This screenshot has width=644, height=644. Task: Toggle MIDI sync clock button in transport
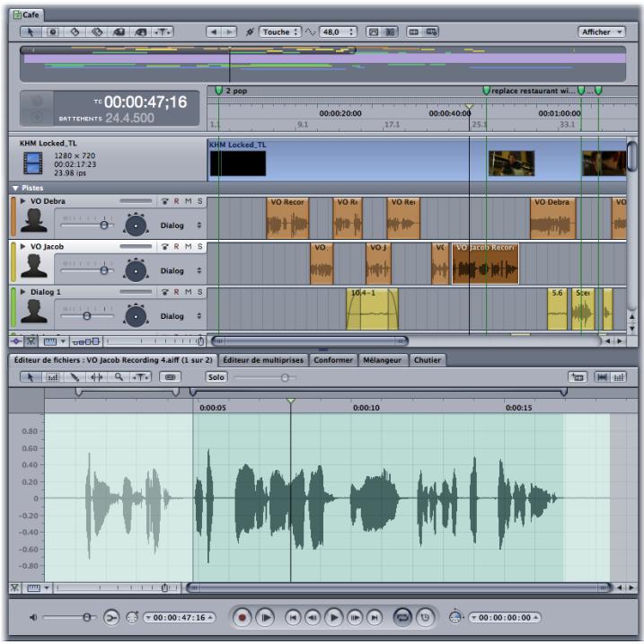pos(425,617)
